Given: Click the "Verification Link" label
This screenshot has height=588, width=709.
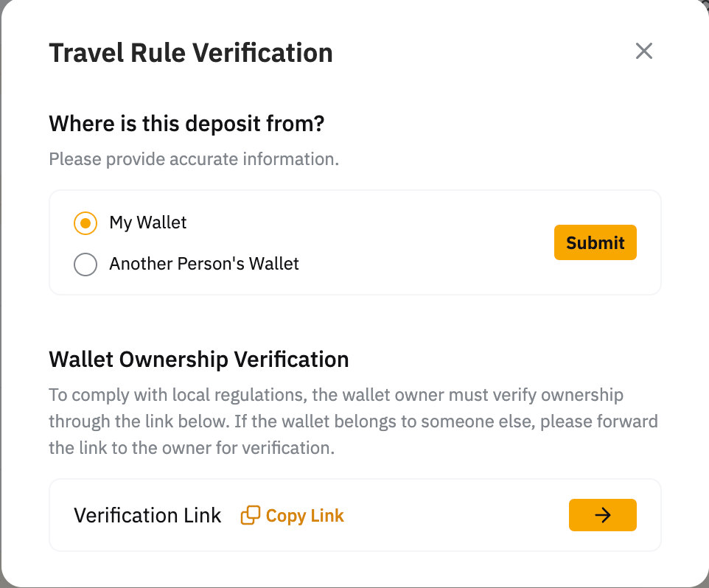Looking at the screenshot, I should click(147, 516).
